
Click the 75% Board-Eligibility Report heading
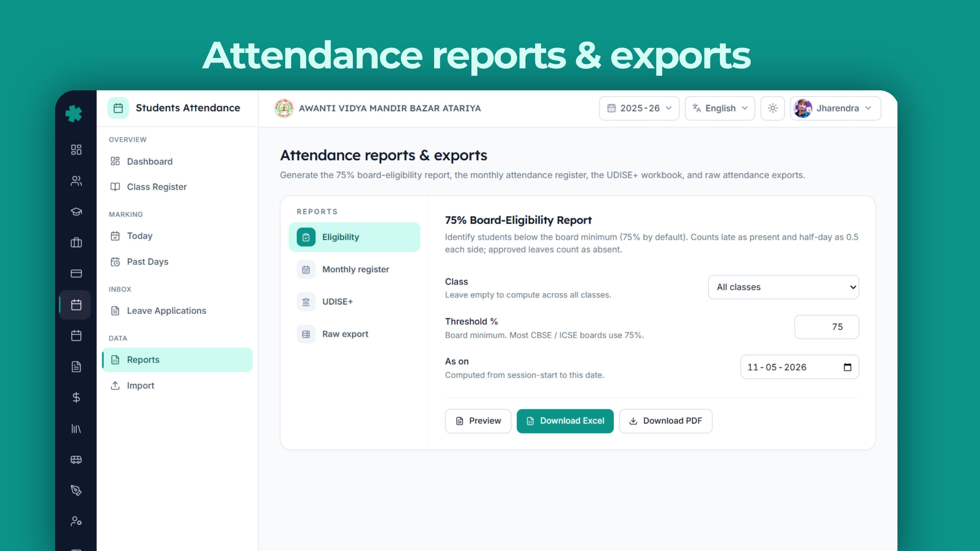[518, 220]
